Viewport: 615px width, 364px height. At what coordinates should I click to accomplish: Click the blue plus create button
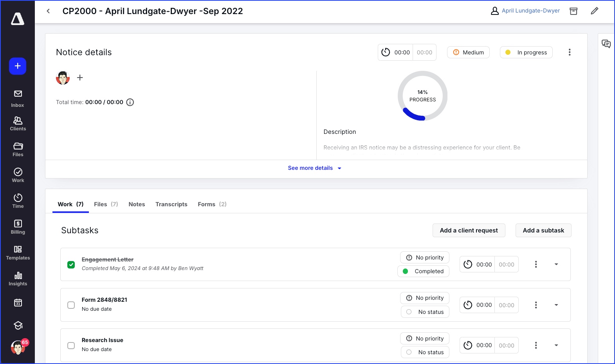pos(18,66)
